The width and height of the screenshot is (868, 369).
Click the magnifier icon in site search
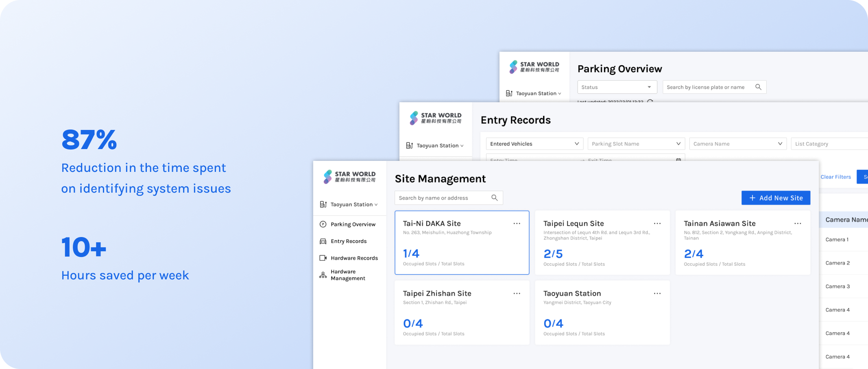tap(495, 198)
